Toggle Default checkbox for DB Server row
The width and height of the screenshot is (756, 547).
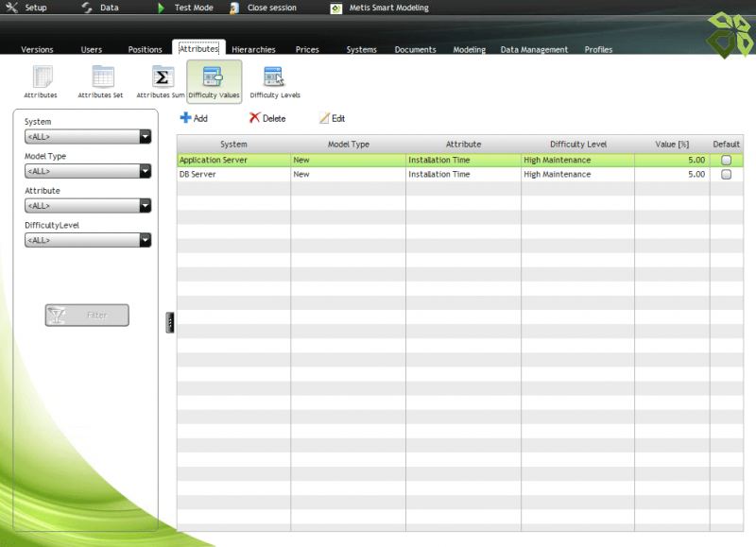click(x=726, y=175)
